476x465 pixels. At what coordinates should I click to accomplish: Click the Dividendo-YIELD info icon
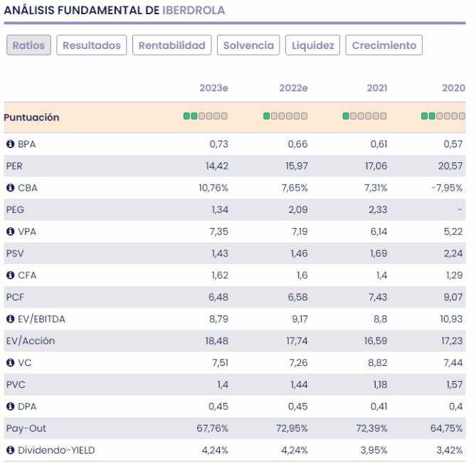9,450
